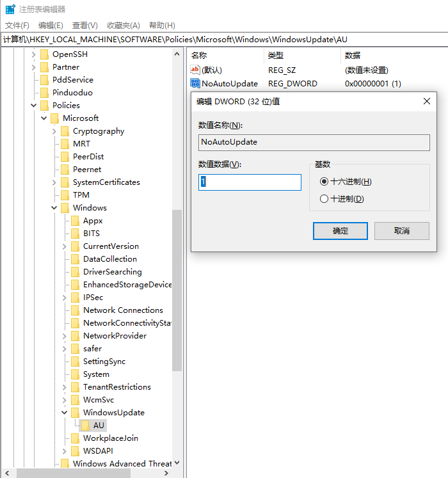Select the 十六进制(H) hexadecimal radio button

click(324, 182)
